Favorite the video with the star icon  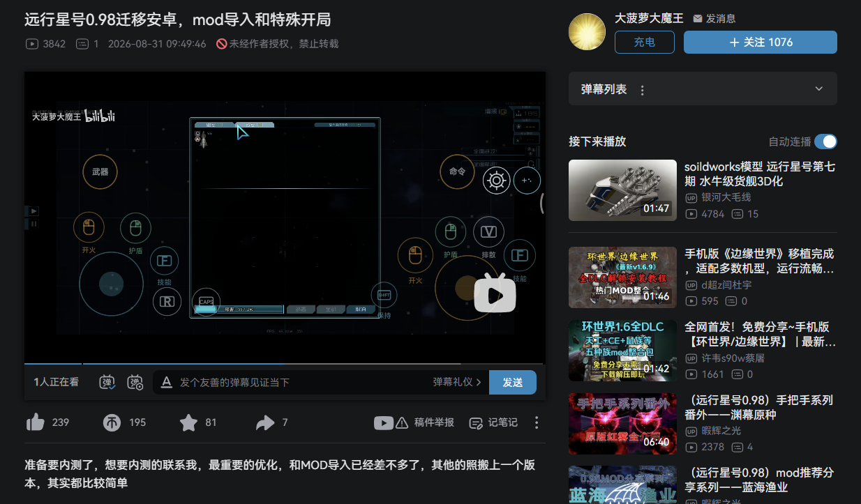(x=188, y=422)
